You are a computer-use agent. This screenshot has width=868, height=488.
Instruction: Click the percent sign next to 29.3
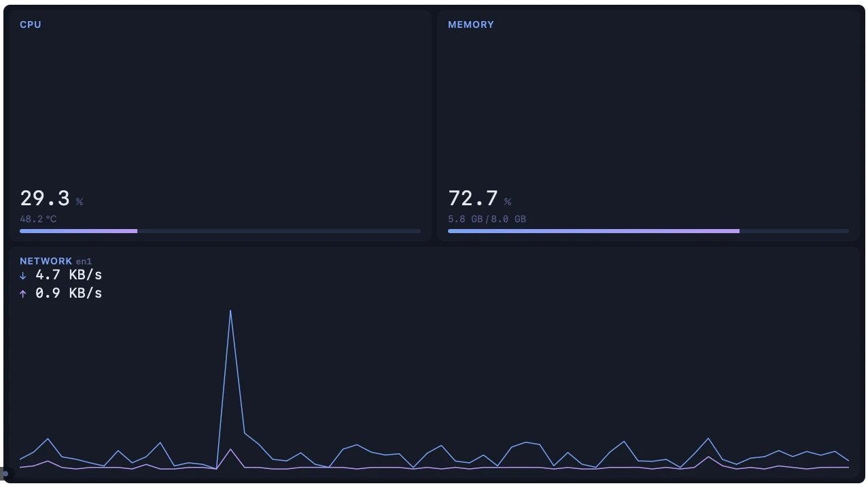click(x=80, y=202)
